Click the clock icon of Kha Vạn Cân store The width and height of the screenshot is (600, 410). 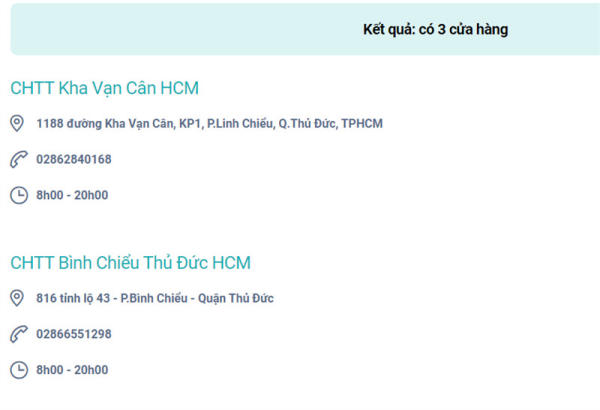[x=19, y=195]
